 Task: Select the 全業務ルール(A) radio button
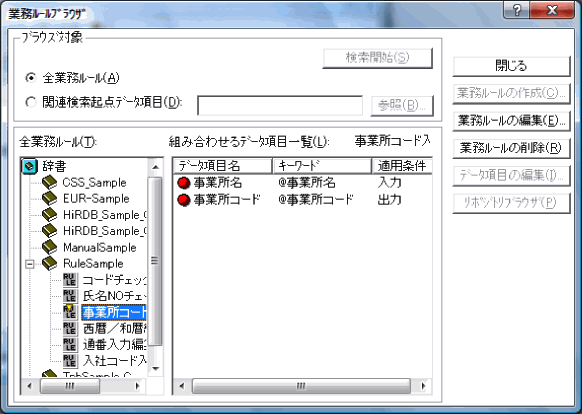(x=31, y=78)
